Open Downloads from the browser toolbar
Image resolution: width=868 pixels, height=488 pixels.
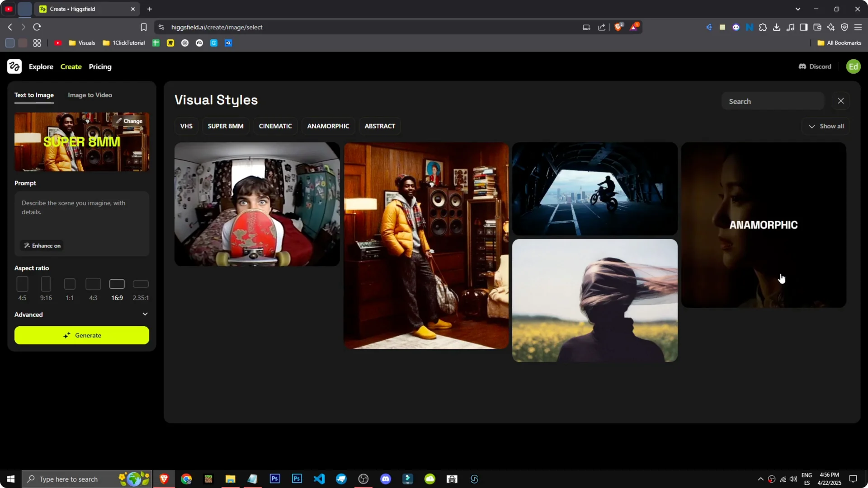pos(777,27)
